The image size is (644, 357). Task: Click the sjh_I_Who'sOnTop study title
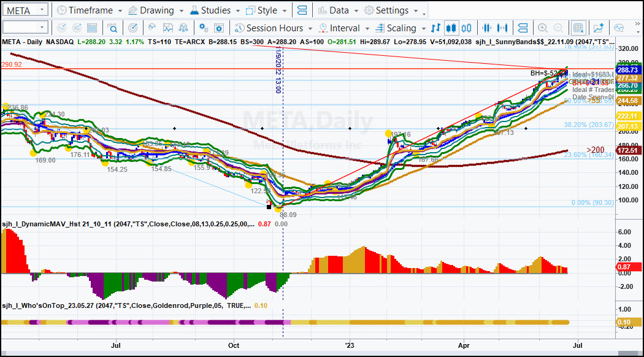coord(126,305)
